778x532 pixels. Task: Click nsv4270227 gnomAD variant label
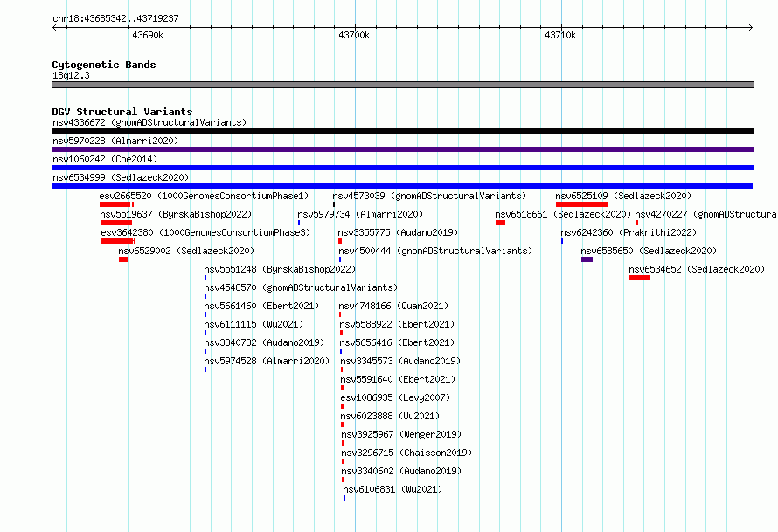point(706,214)
